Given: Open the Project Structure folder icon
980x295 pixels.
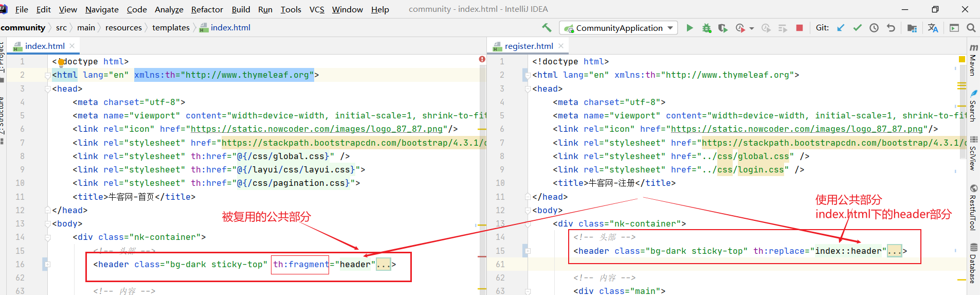Looking at the screenshot, I should 912,28.
